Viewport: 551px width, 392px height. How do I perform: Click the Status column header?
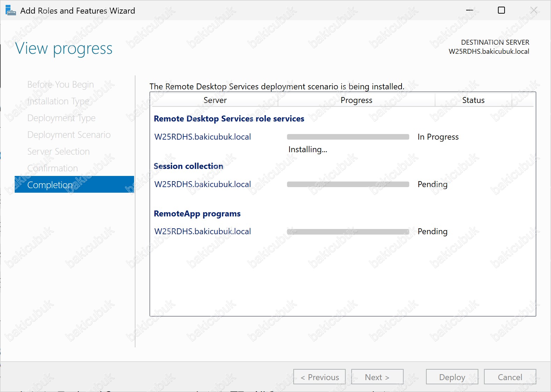click(473, 100)
